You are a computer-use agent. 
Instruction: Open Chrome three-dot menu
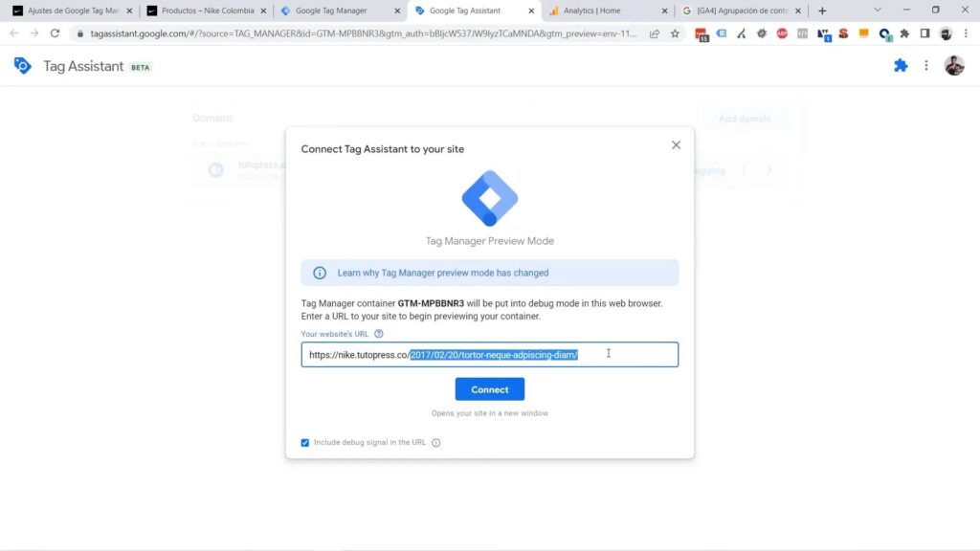click(x=967, y=33)
